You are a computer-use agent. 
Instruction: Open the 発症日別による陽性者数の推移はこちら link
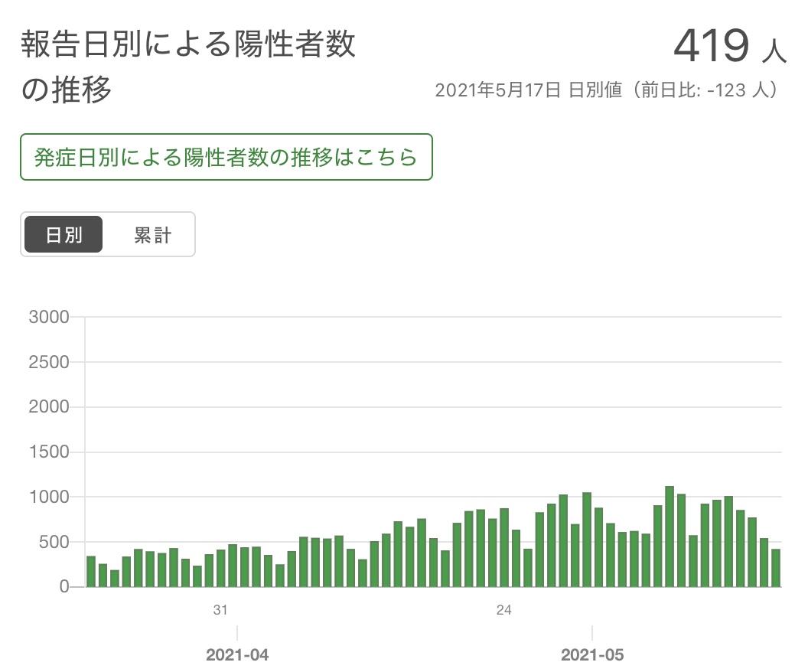pos(226,157)
